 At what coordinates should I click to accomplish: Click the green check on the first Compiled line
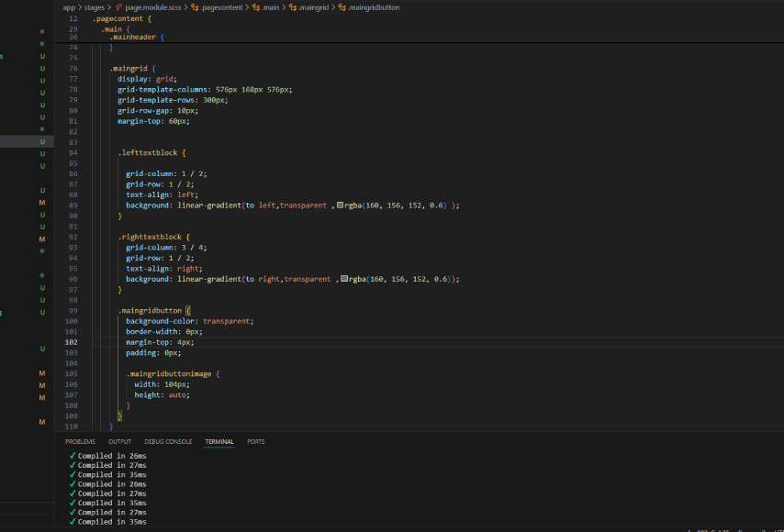click(72, 456)
